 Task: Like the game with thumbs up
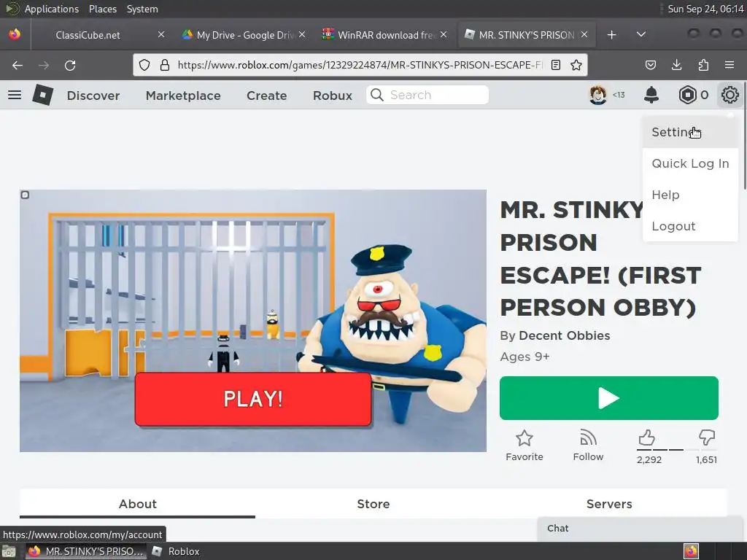pyautogui.click(x=647, y=437)
